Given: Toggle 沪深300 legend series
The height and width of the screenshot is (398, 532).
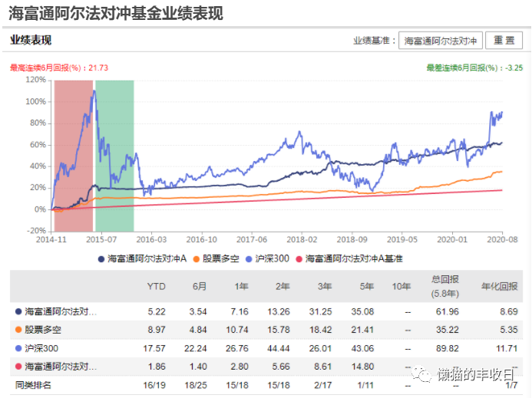Looking at the screenshot, I should (268, 259).
